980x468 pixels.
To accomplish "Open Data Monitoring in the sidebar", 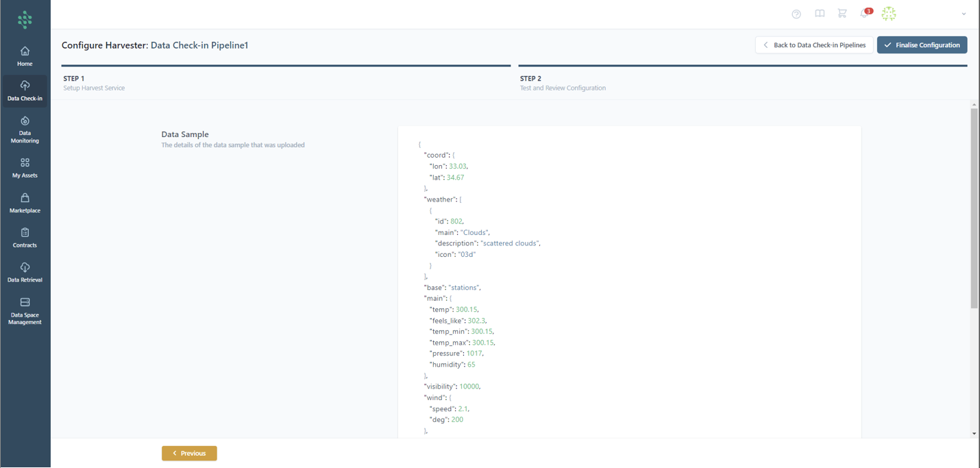I will click(x=25, y=128).
